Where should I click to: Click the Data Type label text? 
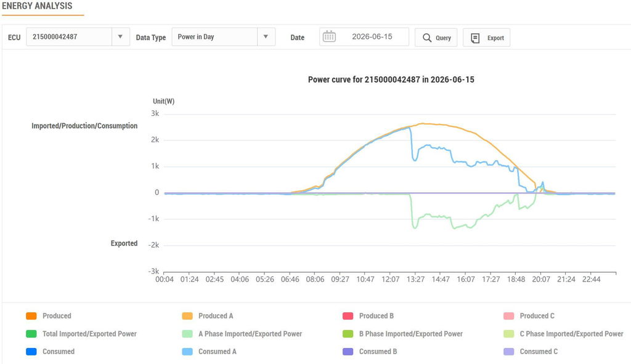pos(151,38)
